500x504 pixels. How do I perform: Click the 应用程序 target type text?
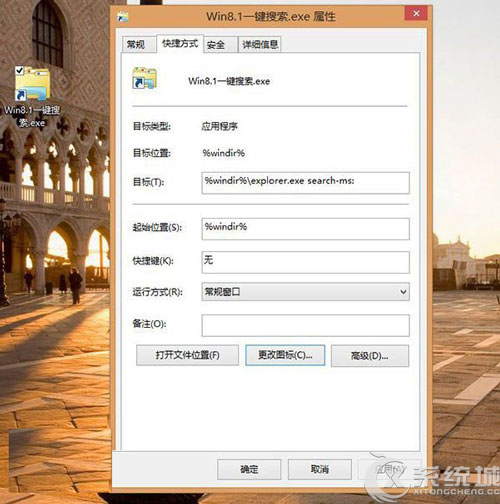219,126
